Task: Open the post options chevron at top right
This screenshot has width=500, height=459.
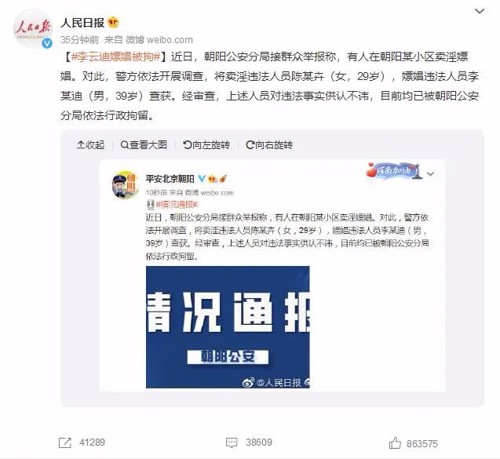Action: 479,11
